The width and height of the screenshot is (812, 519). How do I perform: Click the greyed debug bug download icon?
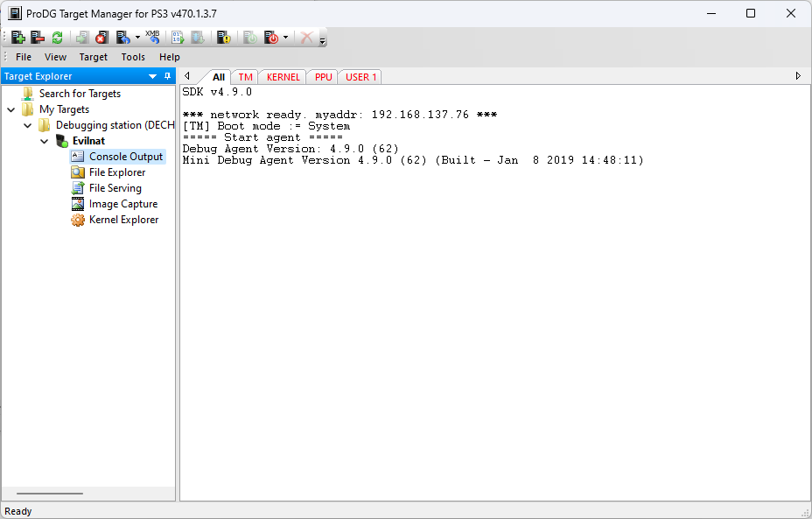tap(198, 38)
